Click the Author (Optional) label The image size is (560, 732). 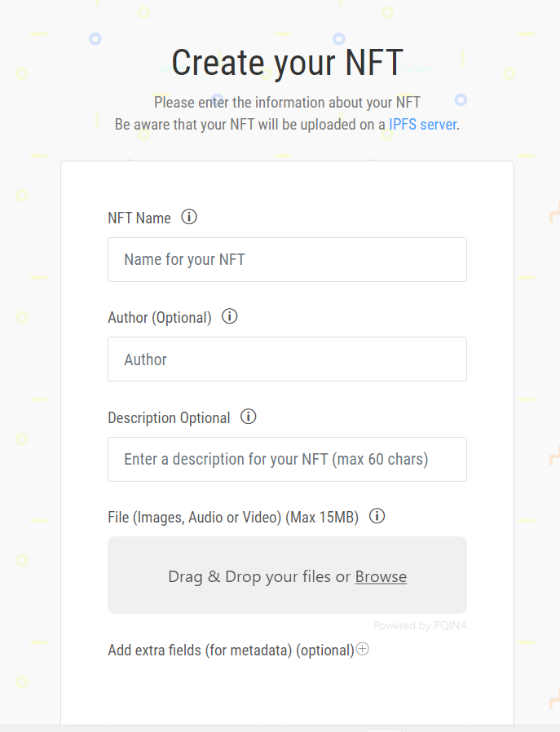point(160,317)
